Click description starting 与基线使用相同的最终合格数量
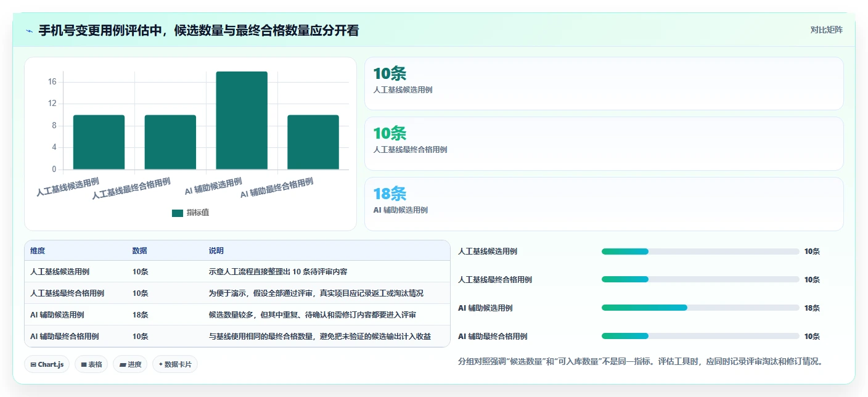This screenshot has height=397, width=868. (x=320, y=337)
